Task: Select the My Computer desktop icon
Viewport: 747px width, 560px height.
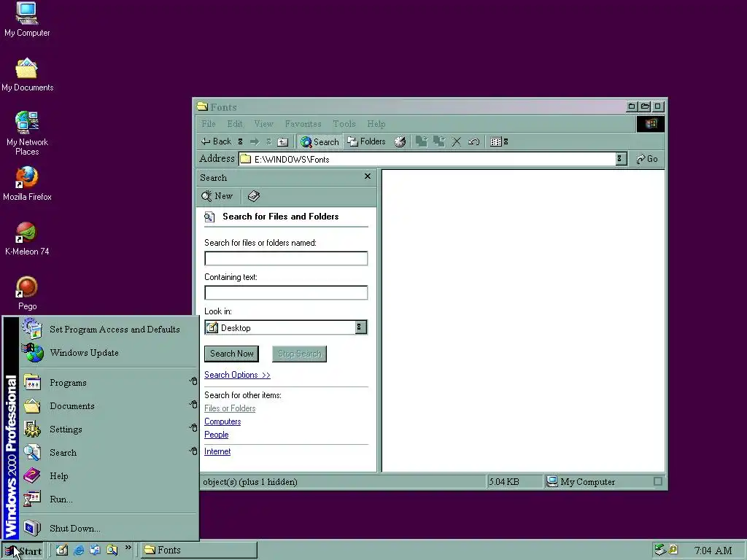Action: coord(27,20)
